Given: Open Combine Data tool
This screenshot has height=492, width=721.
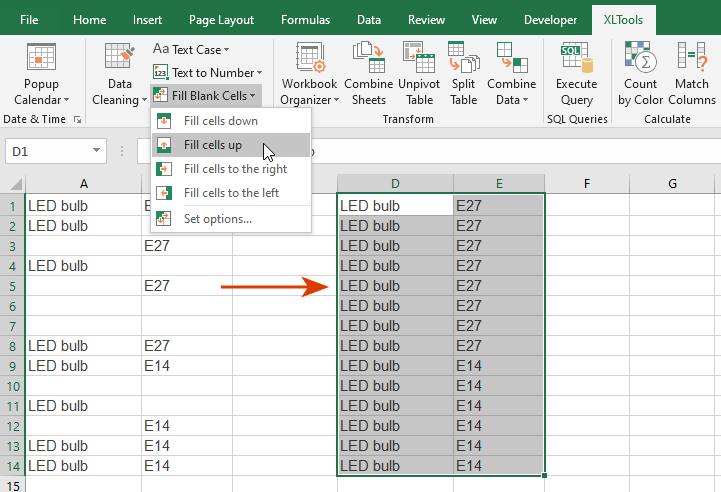Looking at the screenshot, I should [x=511, y=74].
